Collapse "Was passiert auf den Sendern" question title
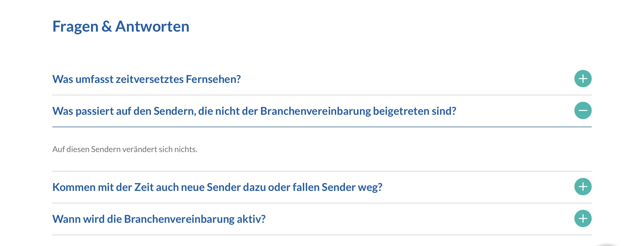This screenshot has height=246, width=644. point(254,111)
